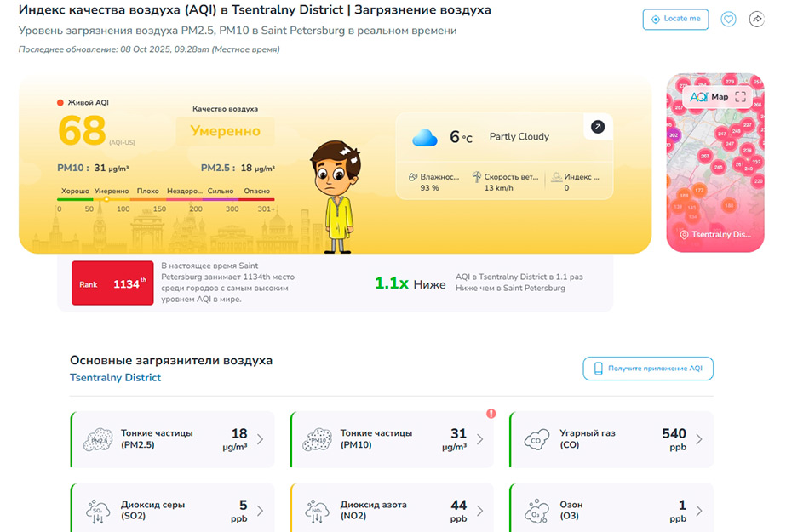This screenshot has width=809, height=532.
Task: Click the PM2.5 cloud pollutant icon
Action: 99,439
